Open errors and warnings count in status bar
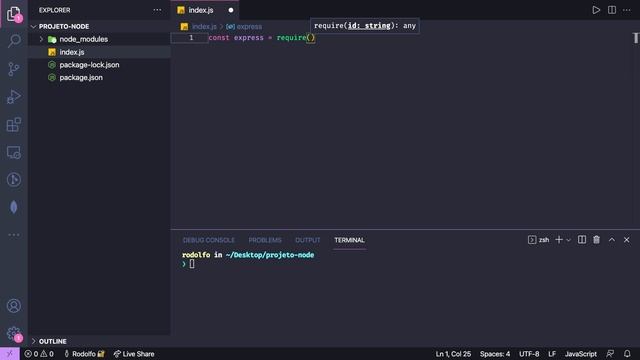 (39, 354)
